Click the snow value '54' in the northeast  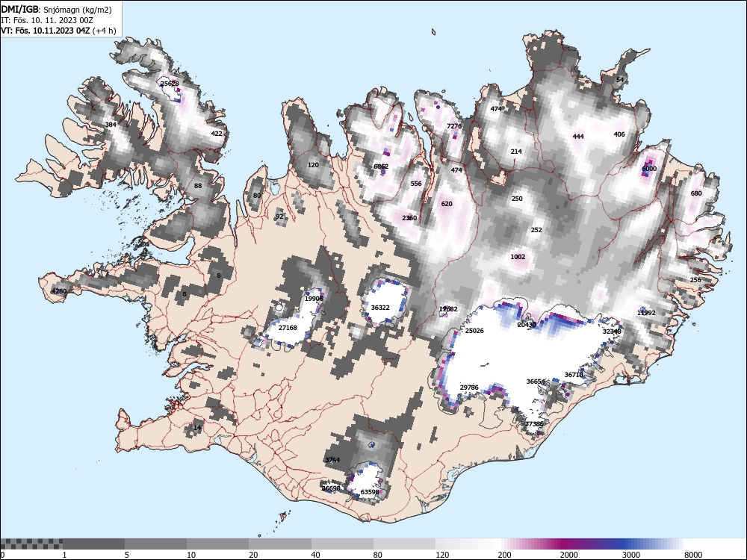(620, 80)
